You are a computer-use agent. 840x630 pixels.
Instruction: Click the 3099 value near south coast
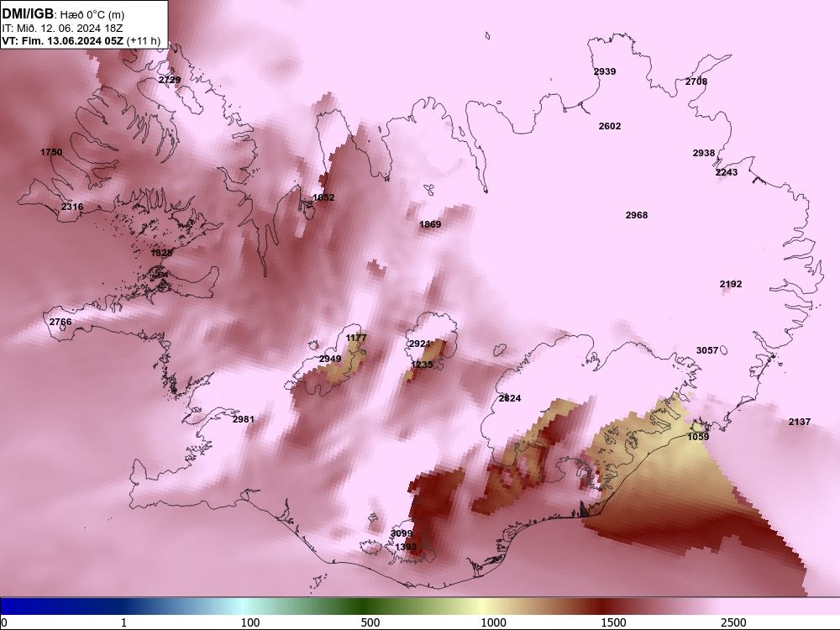click(402, 533)
